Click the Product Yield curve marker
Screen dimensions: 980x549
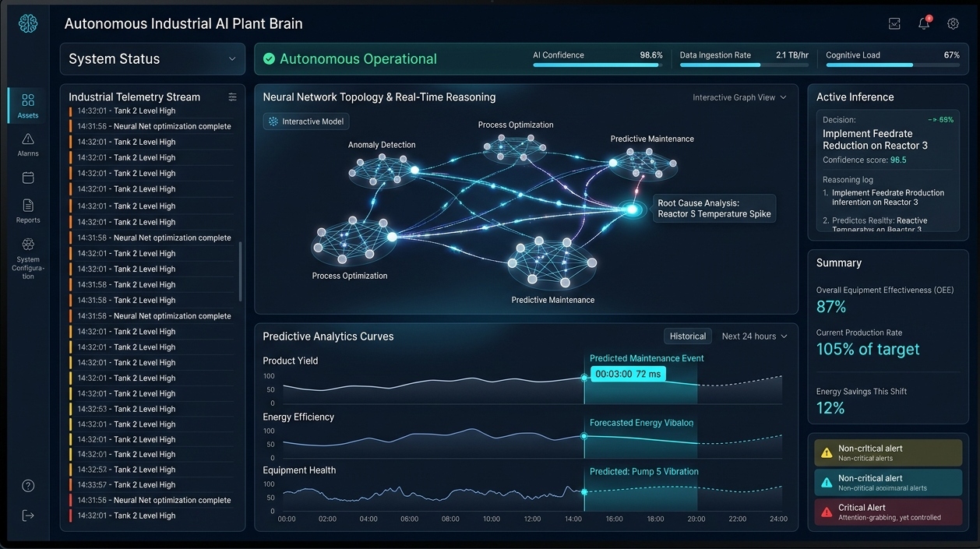[584, 378]
